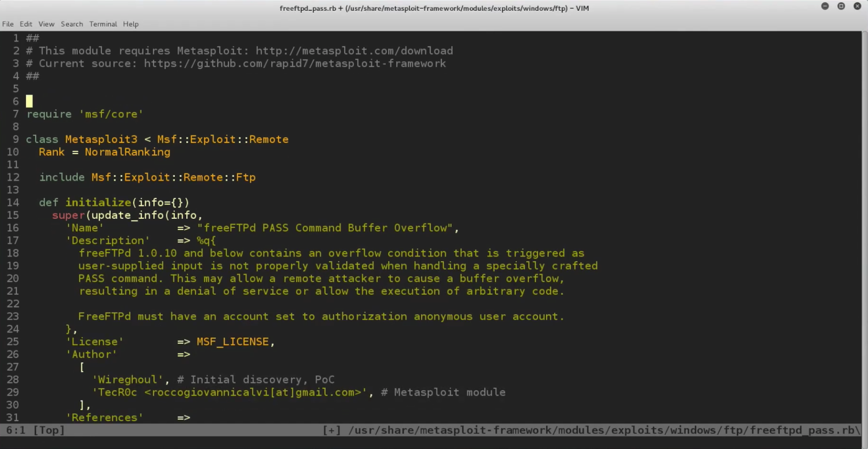Click NormalRanking on line 10
Viewport: 868px width, 449px height.
coord(127,152)
